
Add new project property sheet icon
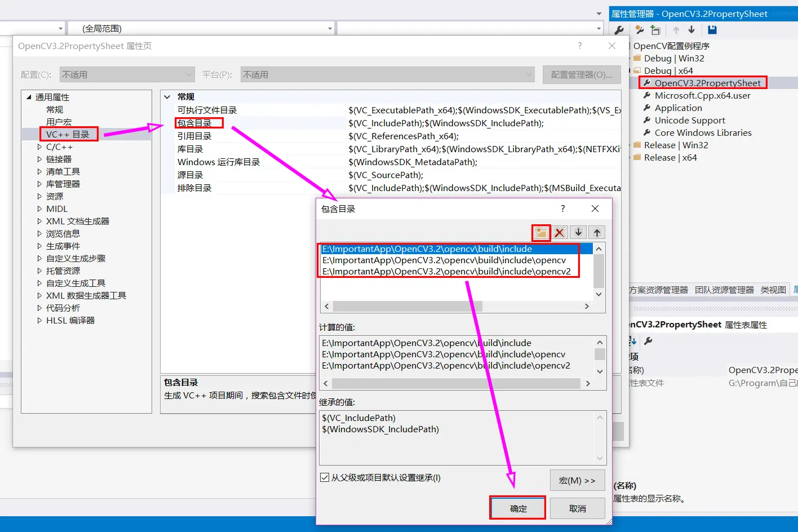(x=639, y=30)
